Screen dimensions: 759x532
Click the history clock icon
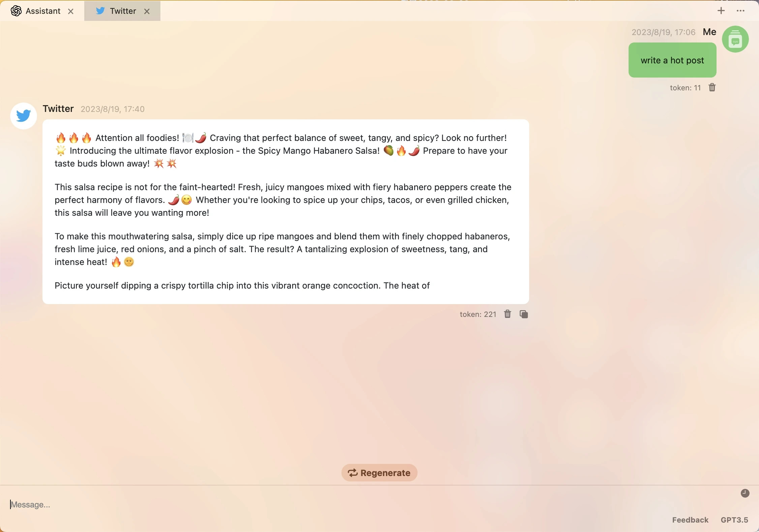745,493
